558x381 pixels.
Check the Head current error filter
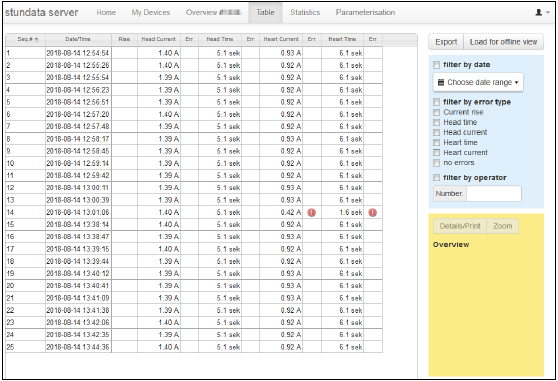tap(437, 132)
